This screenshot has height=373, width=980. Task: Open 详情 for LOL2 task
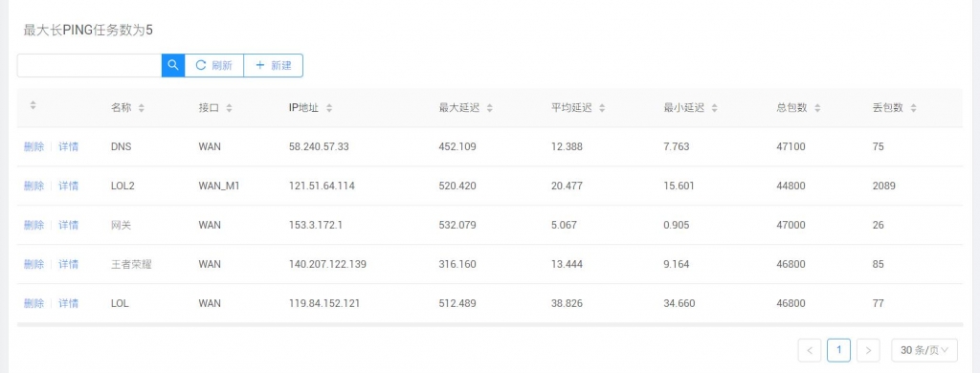pyautogui.click(x=69, y=186)
